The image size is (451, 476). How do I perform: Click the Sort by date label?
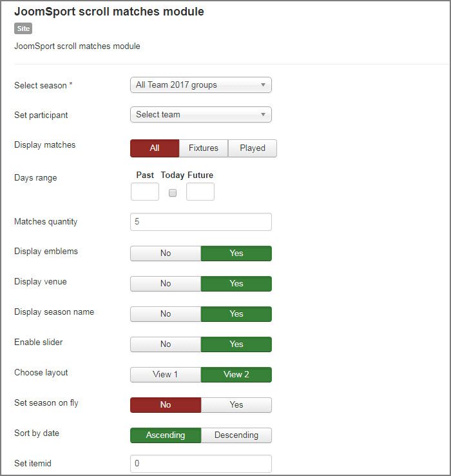37,433
